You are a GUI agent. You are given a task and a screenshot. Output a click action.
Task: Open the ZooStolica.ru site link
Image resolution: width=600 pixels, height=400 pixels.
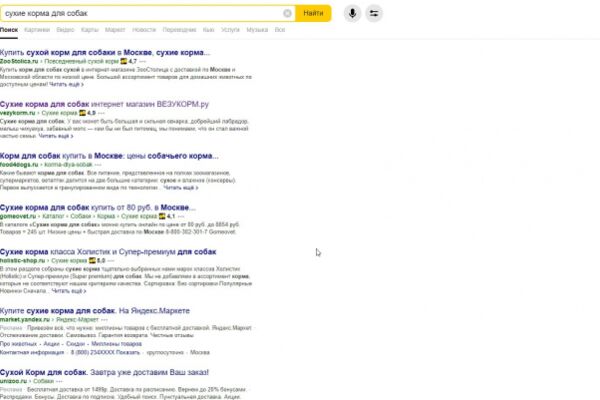click(19, 61)
